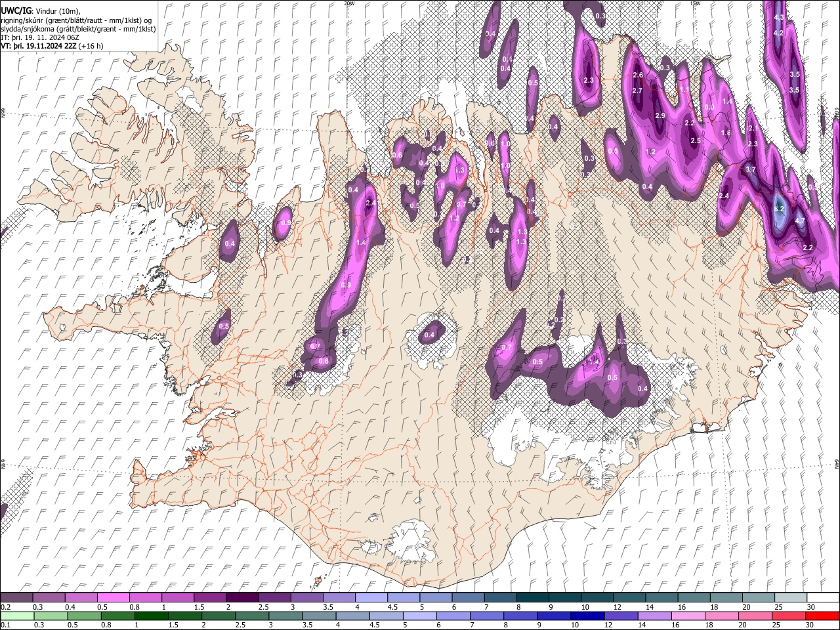The width and height of the screenshot is (840, 630).
Task: Click the 25 label in the purple legend row
Action: pos(779,607)
